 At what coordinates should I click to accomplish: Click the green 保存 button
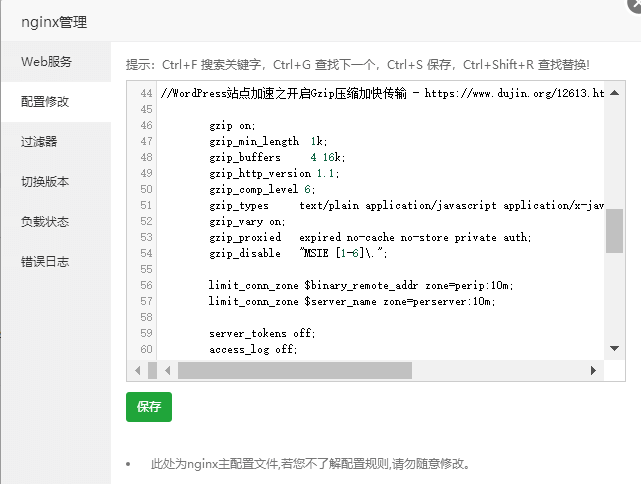click(149, 407)
